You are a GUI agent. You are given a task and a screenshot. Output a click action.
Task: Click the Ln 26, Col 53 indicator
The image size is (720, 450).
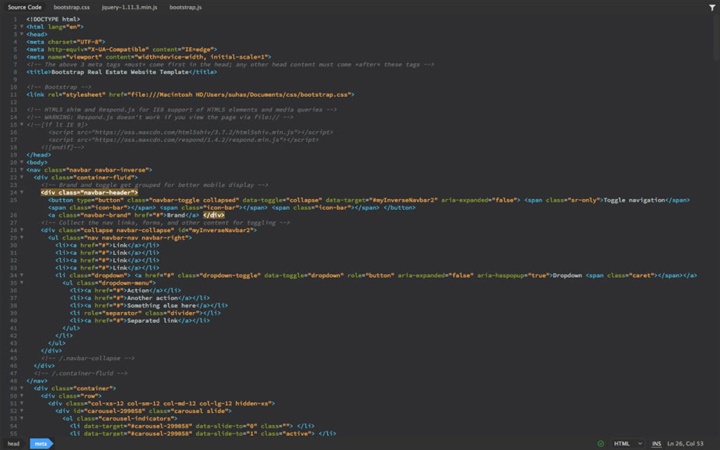pos(685,444)
